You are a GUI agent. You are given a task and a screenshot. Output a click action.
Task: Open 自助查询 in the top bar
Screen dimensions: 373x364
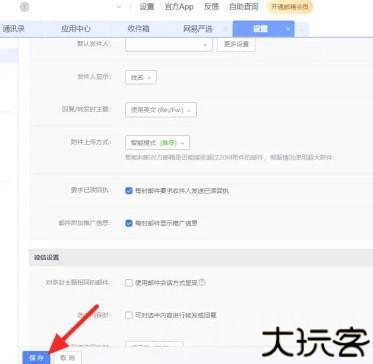244,7
